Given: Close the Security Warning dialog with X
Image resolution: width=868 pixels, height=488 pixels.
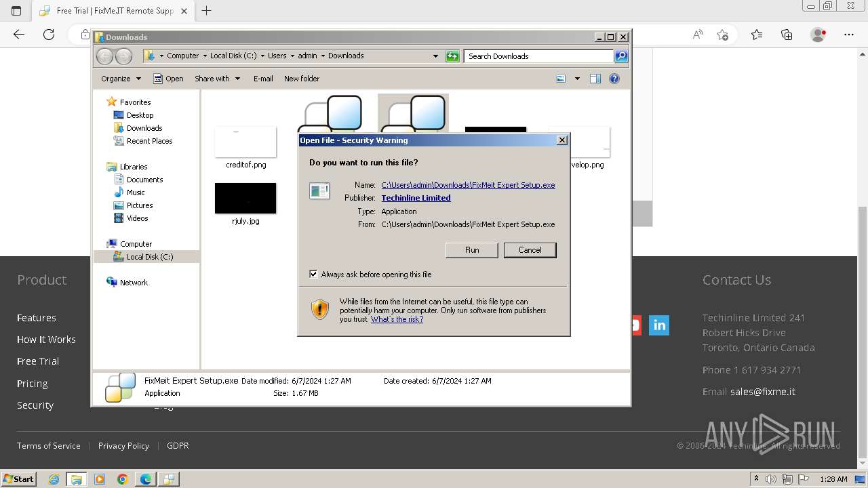Looking at the screenshot, I should click(x=561, y=140).
